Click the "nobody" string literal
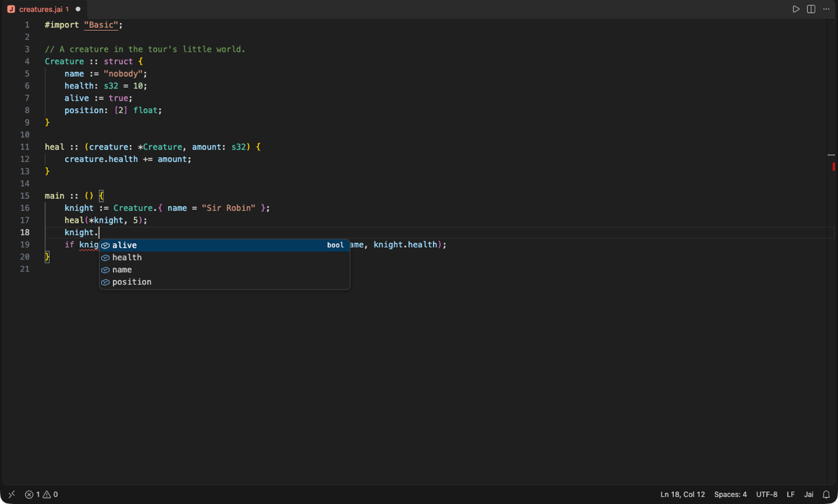This screenshot has height=504, width=838. coord(124,73)
